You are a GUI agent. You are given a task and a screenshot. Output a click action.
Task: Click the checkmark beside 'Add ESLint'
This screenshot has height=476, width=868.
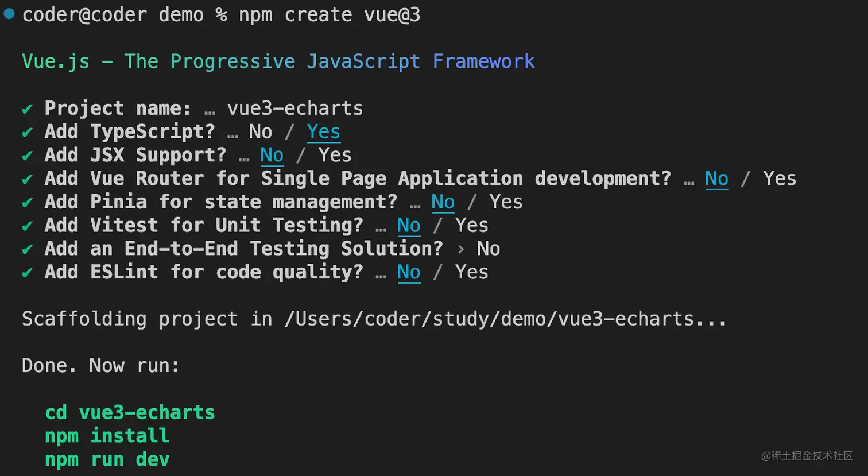27,273
